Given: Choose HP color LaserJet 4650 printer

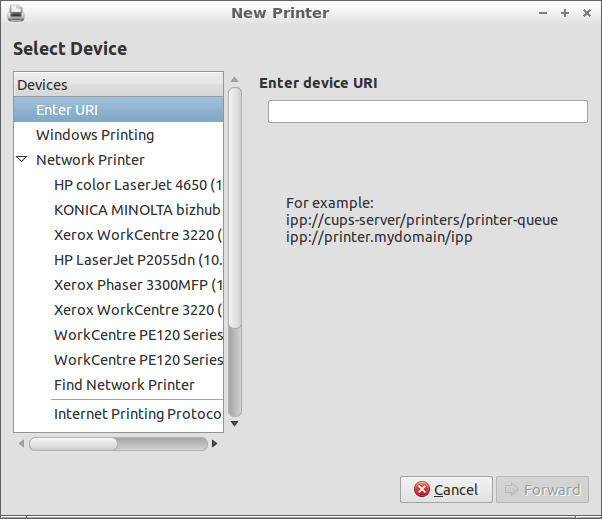Looking at the screenshot, I should [137, 185].
